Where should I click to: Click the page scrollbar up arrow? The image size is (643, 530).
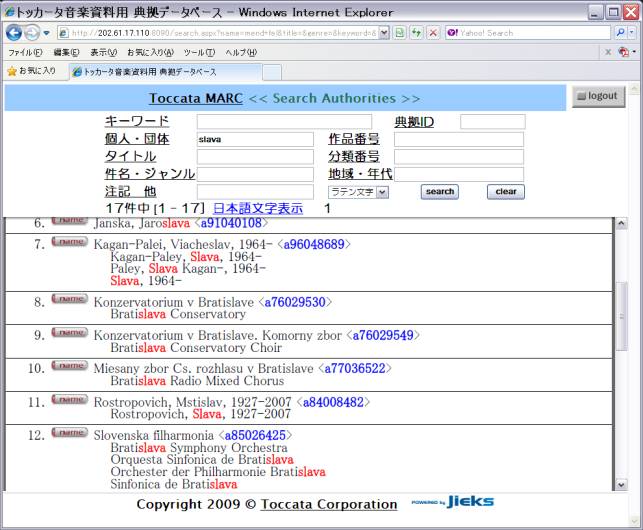pyautogui.click(x=634, y=89)
